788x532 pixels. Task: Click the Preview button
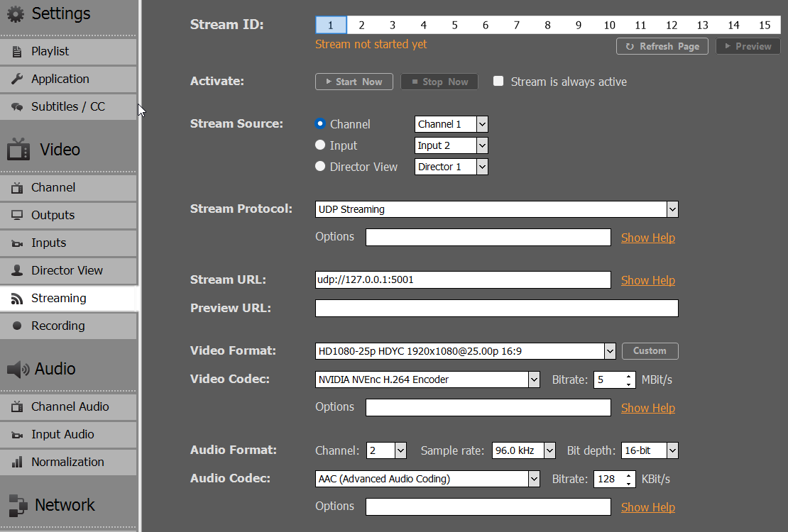[748, 46]
